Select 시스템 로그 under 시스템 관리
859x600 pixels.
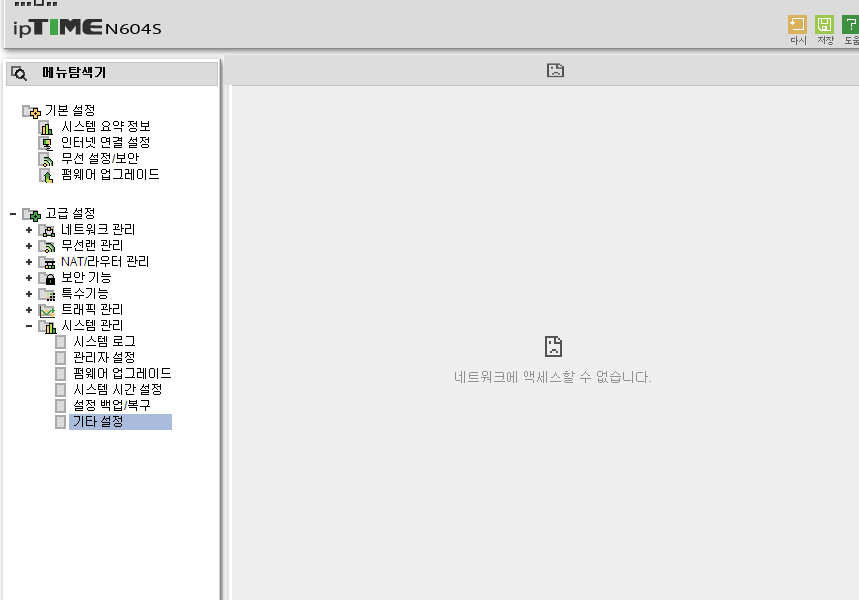point(104,341)
